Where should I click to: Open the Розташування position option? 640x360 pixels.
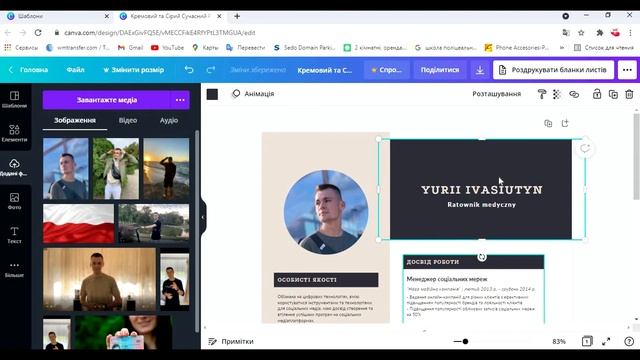pos(496,94)
